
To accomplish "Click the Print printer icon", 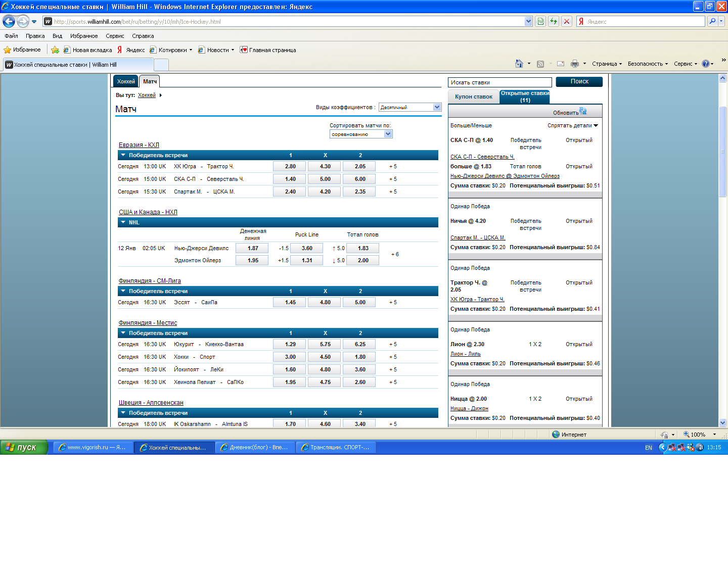I will 574,64.
